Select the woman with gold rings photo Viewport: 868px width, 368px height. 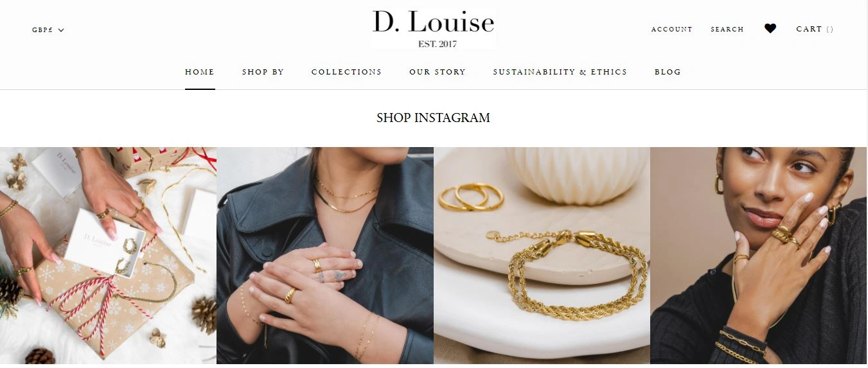tap(759, 256)
